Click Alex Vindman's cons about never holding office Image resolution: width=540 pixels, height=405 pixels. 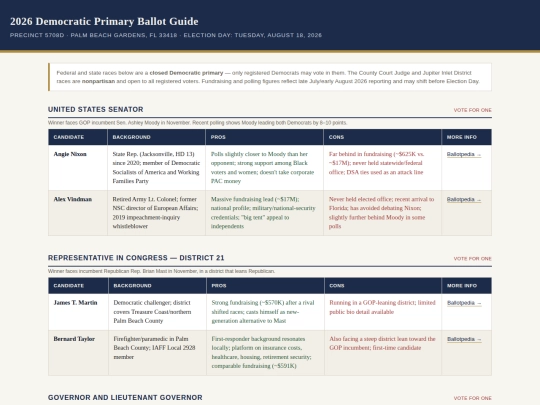[x=381, y=213]
